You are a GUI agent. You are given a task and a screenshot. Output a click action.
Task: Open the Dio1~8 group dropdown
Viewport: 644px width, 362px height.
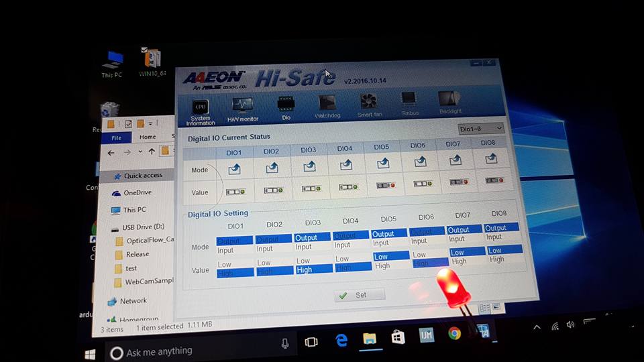[481, 129]
